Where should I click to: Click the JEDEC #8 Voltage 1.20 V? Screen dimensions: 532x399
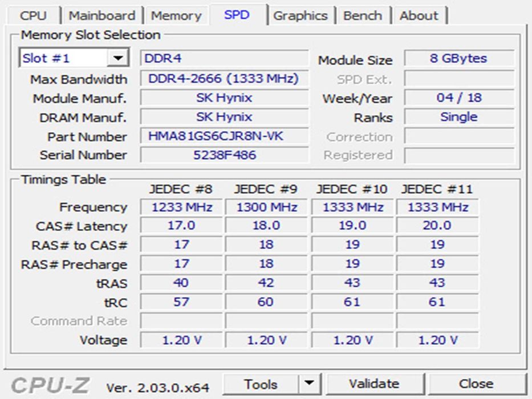pyautogui.click(x=181, y=340)
